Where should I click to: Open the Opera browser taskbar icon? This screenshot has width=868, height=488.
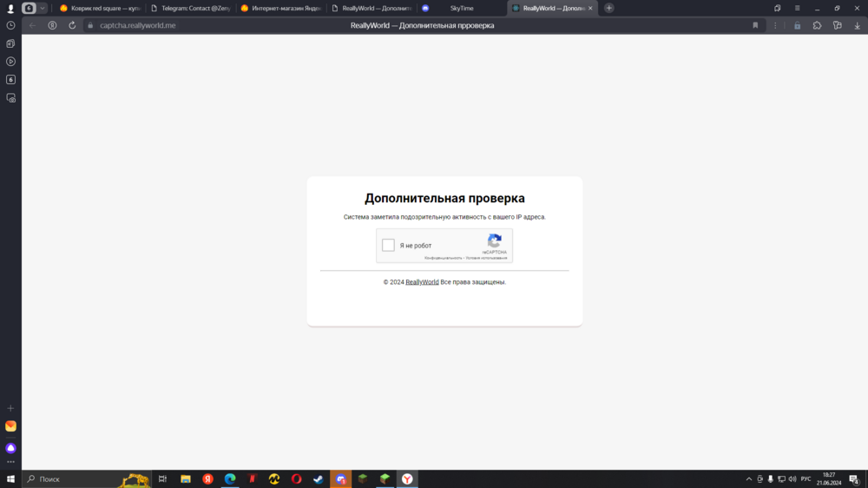click(297, 479)
